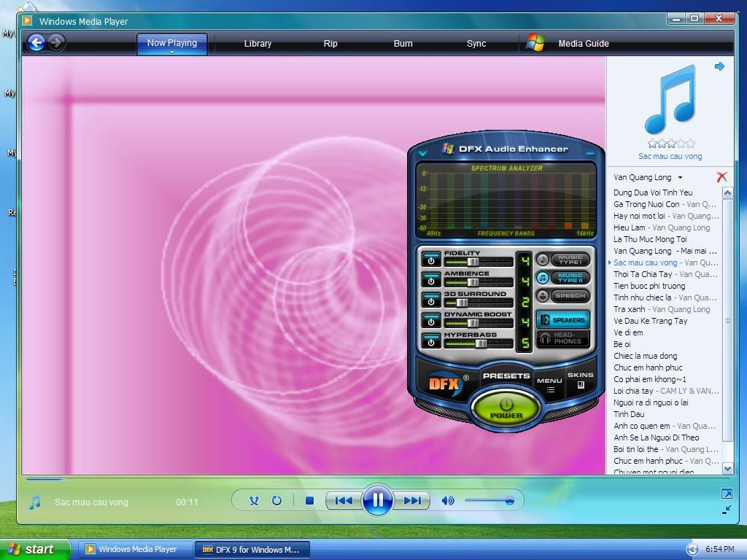The width and height of the screenshot is (747, 560).
Task: Open the Now Playing tab options arrow
Action: (x=171, y=52)
